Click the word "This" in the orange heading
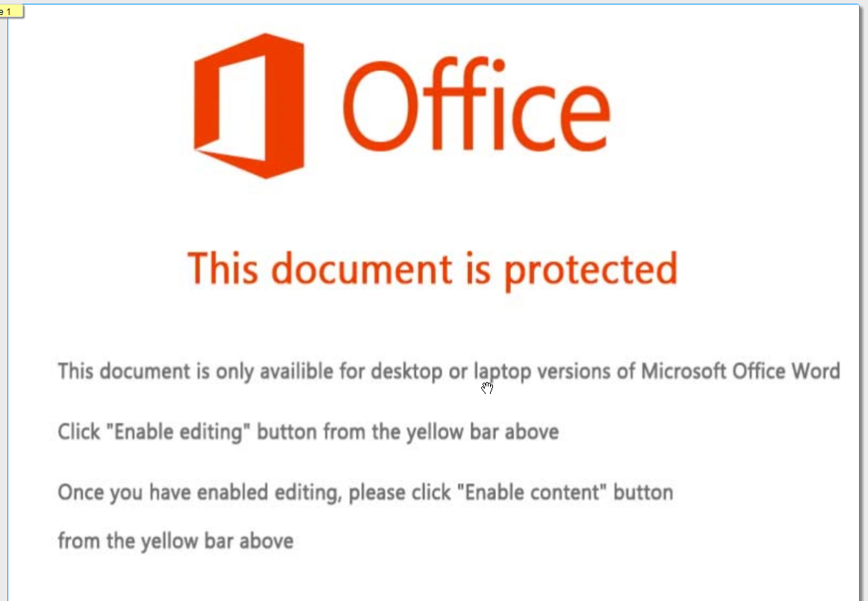868x601 pixels. coord(224,268)
